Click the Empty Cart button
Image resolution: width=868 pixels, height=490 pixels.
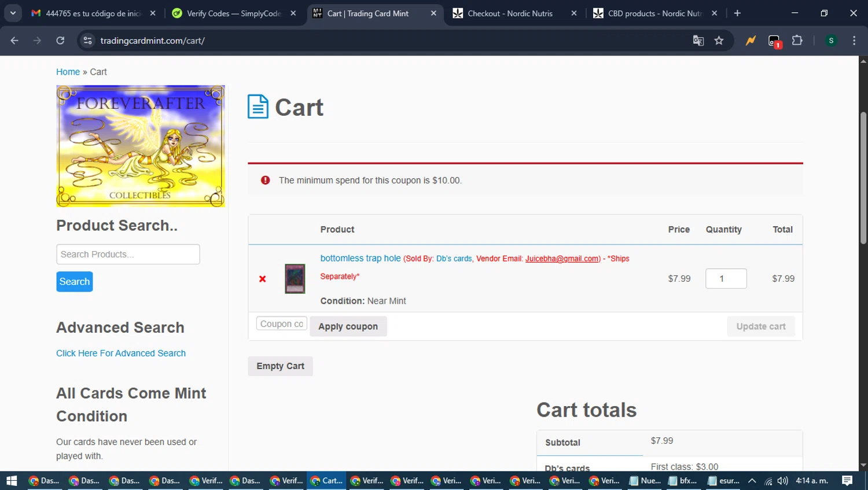point(281,366)
